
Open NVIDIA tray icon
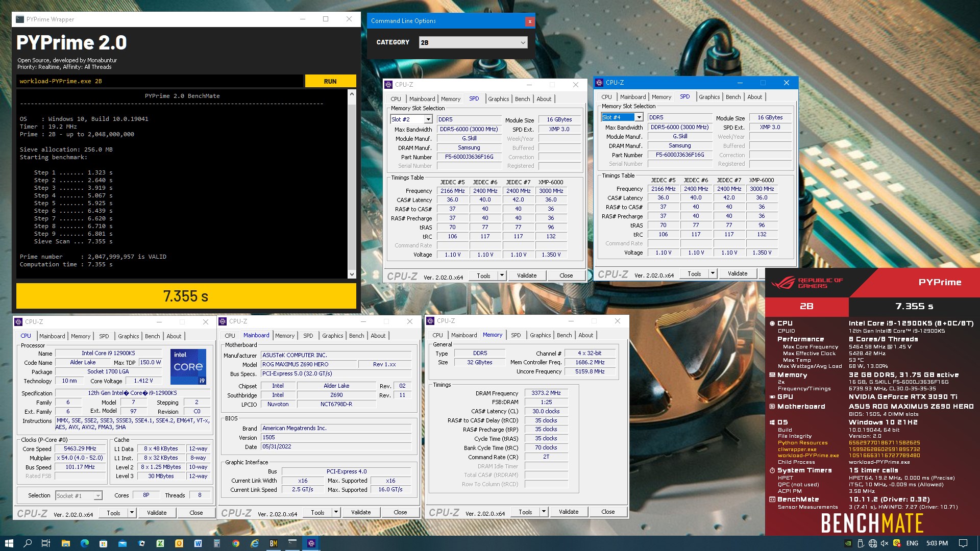pyautogui.click(x=848, y=543)
